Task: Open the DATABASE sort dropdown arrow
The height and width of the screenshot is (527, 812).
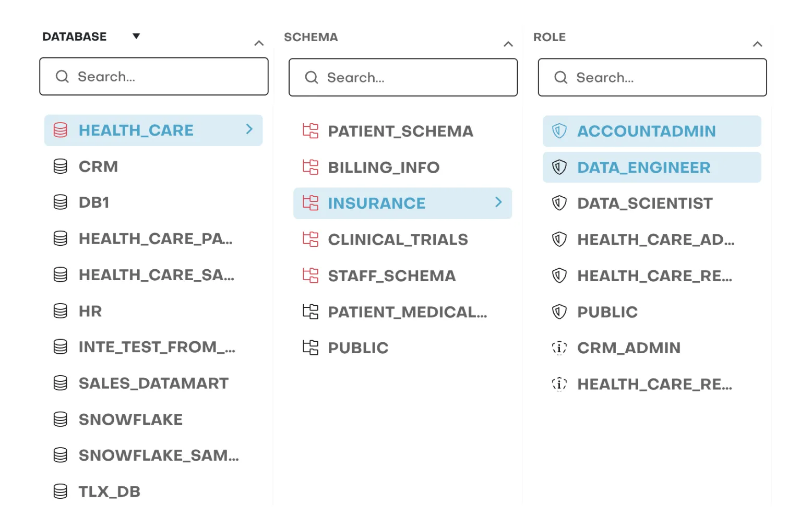Action: (x=136, y=36)
